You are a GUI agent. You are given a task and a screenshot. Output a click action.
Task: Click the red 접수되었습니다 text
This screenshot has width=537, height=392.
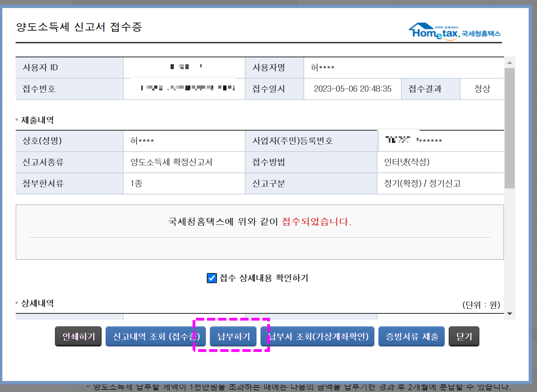(316, 222)
